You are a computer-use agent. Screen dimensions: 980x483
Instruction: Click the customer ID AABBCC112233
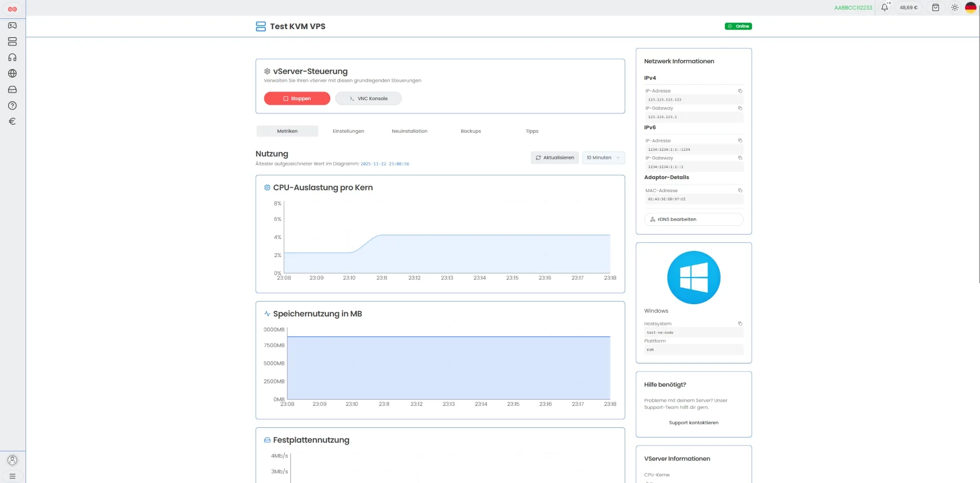(853, 8)
